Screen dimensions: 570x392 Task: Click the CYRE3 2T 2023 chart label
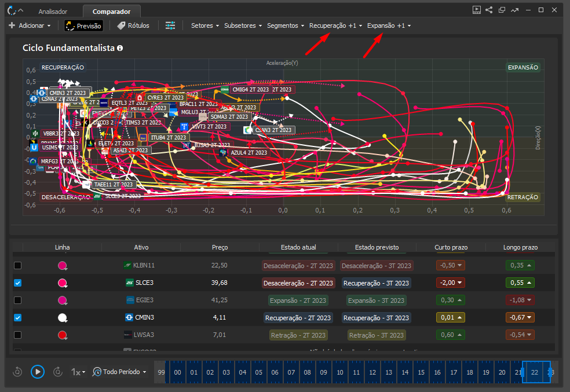[166, 98]
